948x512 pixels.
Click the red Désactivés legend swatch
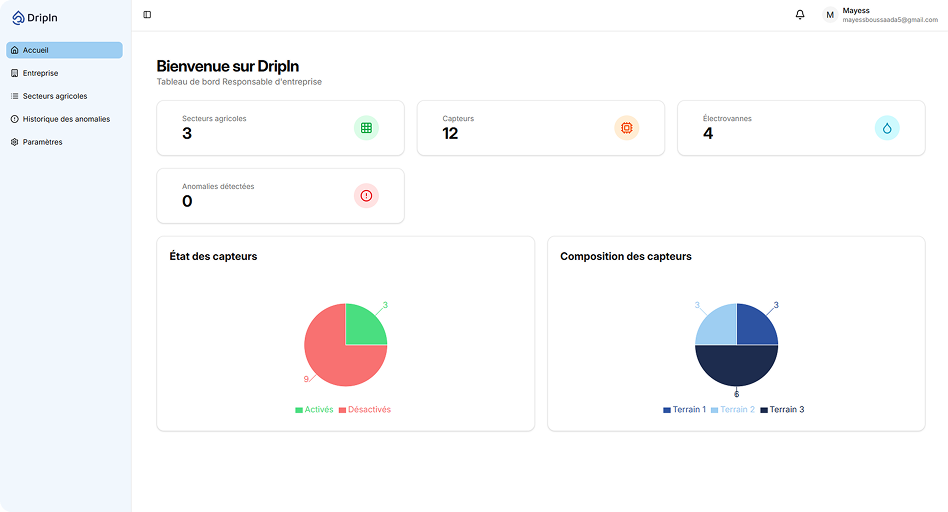click(342, 410)
